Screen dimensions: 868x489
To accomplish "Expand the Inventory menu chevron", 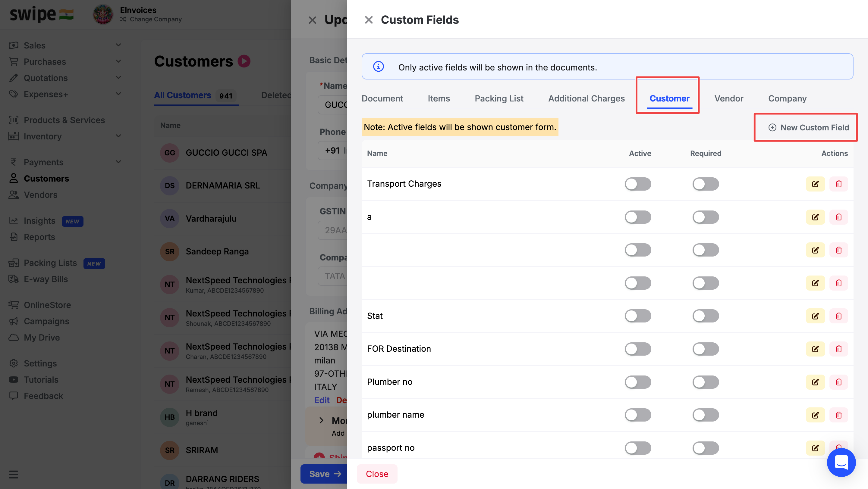I will click(x=118, y=136).
